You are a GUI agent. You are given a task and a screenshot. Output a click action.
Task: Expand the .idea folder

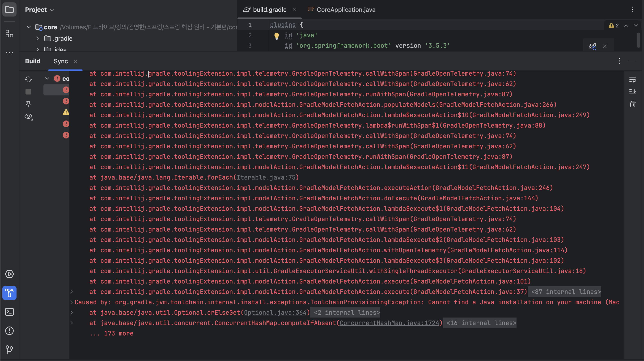[38, 49]
